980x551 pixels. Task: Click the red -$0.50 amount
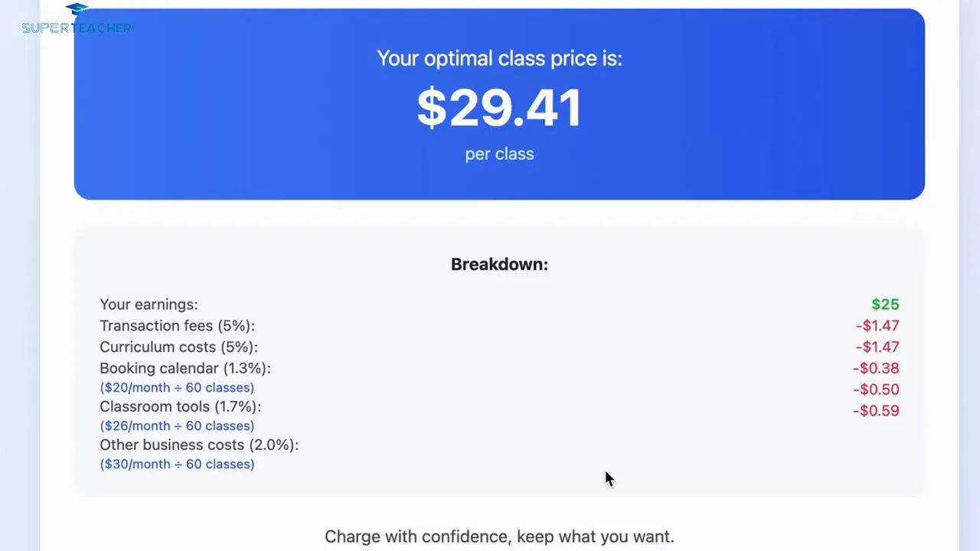tap(876, 390)
